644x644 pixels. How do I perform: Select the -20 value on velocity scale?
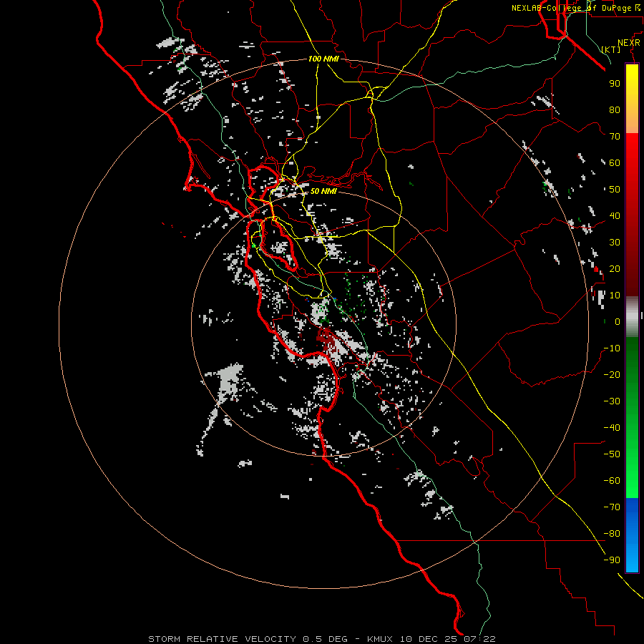point(612,374)
